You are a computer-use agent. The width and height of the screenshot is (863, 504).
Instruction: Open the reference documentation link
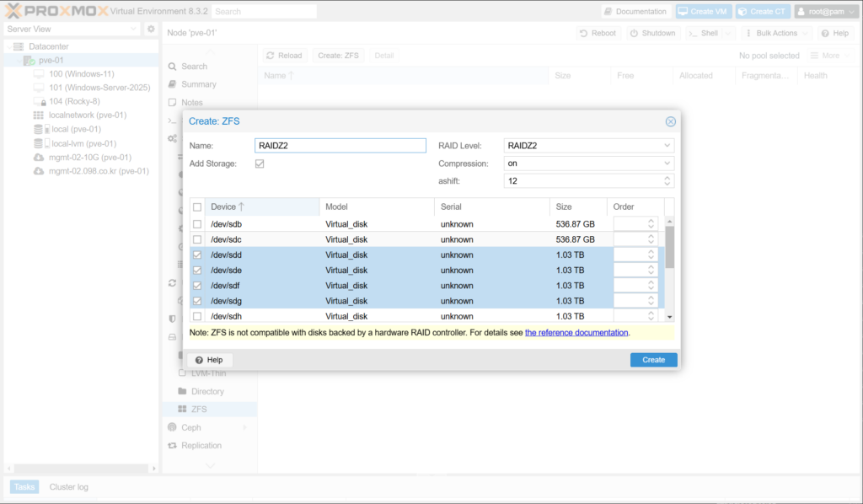click(576, 333)
